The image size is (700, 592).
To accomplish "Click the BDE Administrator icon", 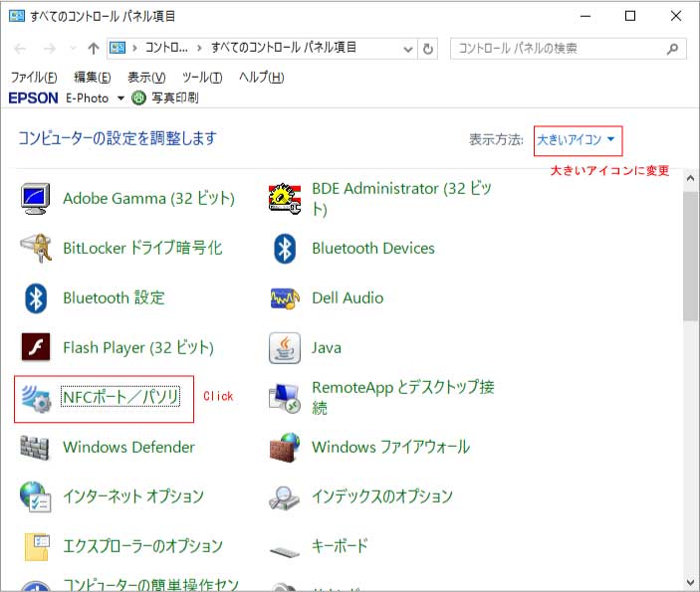I will pos(285,199).
